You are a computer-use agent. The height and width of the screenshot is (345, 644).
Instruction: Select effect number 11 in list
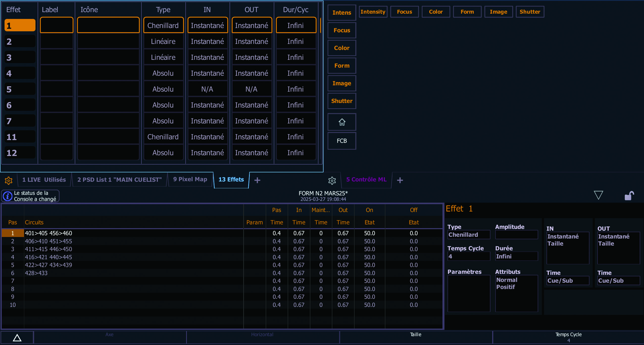pos(20,137)
